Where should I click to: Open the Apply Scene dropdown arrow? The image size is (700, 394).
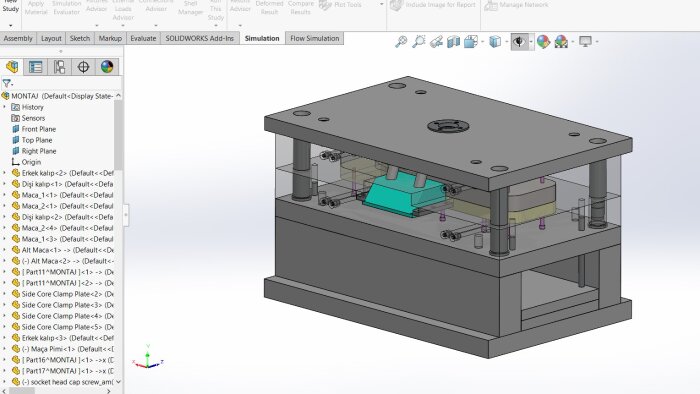573,42
